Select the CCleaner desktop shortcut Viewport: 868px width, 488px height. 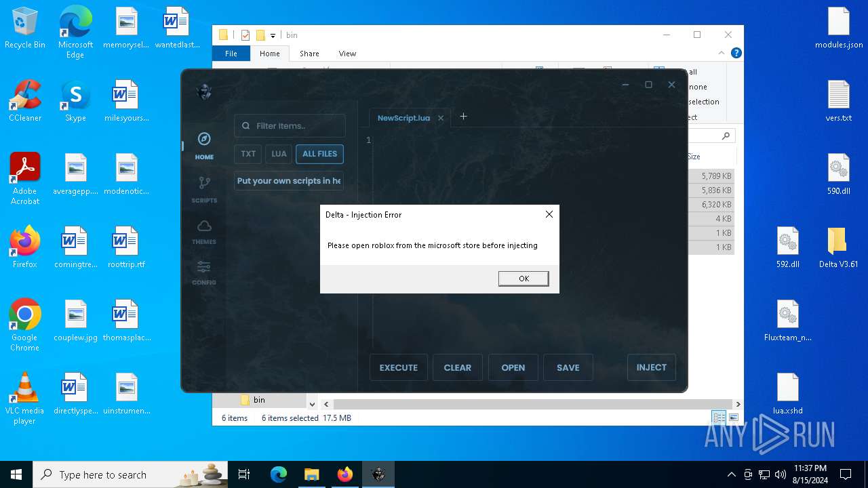tap(25, 102)
